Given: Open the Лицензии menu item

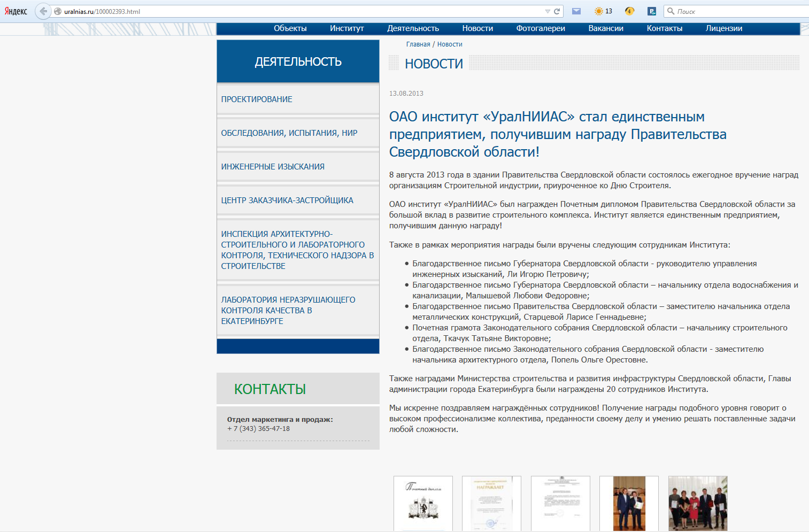Looking at the screenshot, I should [724, 28].
